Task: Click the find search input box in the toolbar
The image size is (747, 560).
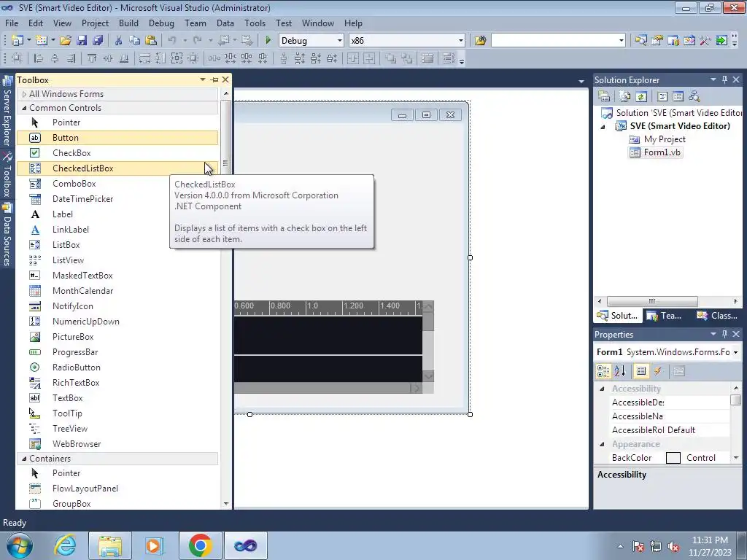Action: pyautogui.click(x=554, y=41)
